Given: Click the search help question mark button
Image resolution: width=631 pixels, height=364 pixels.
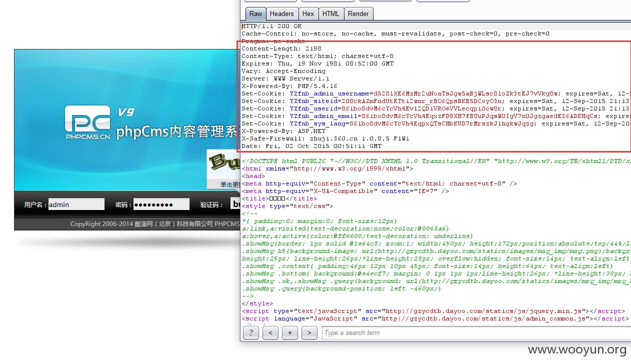Looking at the screenshot, I should click(x=250, y=332).
